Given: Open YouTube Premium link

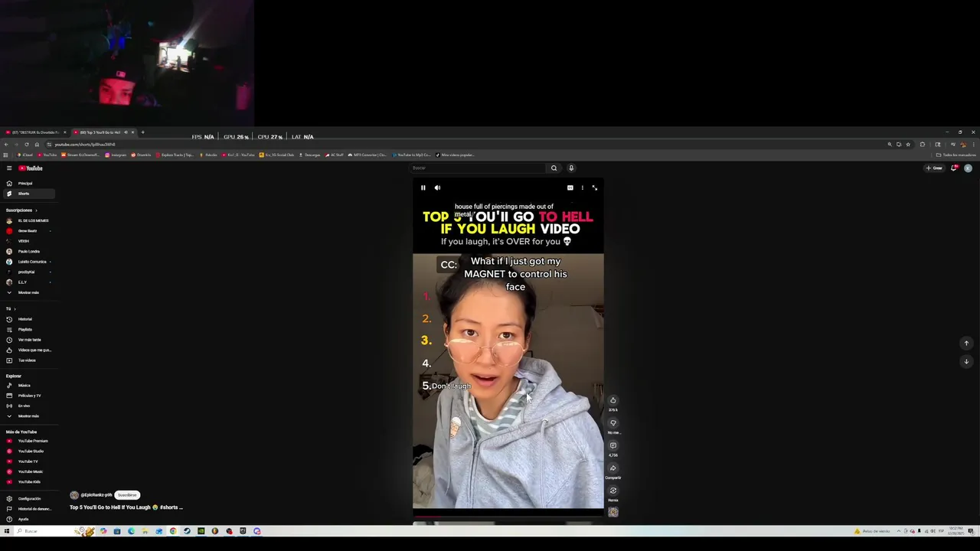Looking at the screenshot, I should [x=29, y=441].
